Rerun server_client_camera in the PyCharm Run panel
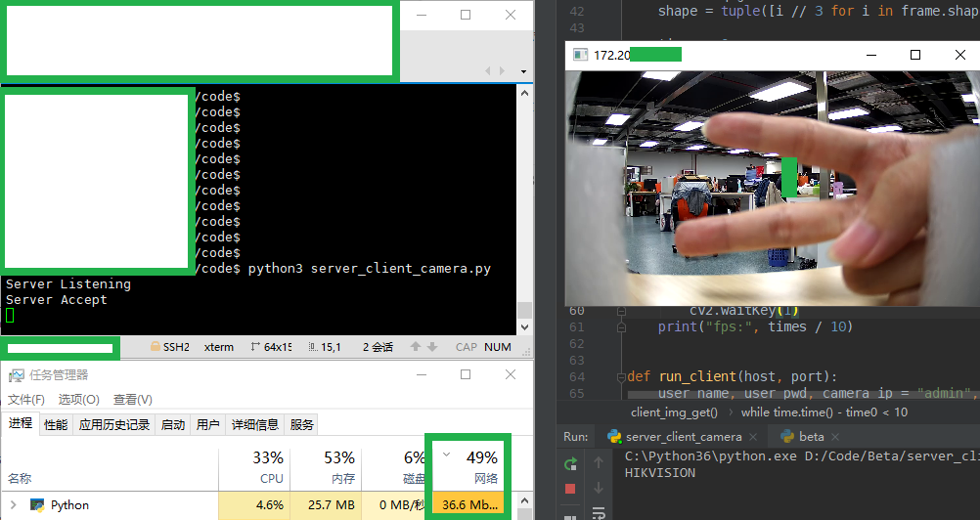The width and height of the screenshot is (980, 520). coord(570,464)
